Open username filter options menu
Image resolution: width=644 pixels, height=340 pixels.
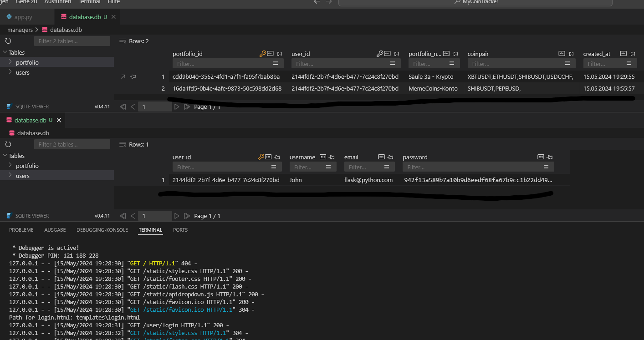pos(328,167)
